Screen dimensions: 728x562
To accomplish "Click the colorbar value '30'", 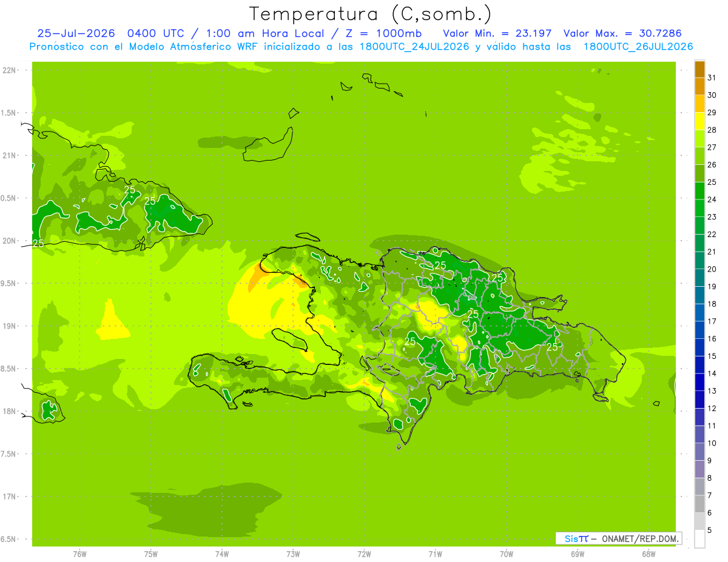I will [x=712, y=95].
